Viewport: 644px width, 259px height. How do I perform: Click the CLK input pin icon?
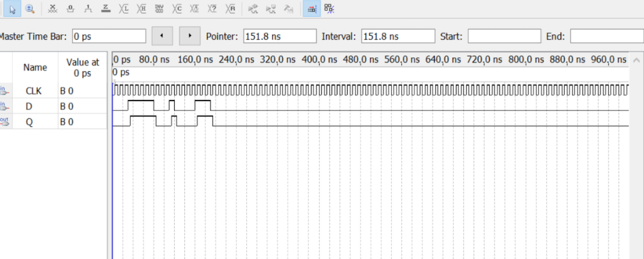tap(4, 90)
